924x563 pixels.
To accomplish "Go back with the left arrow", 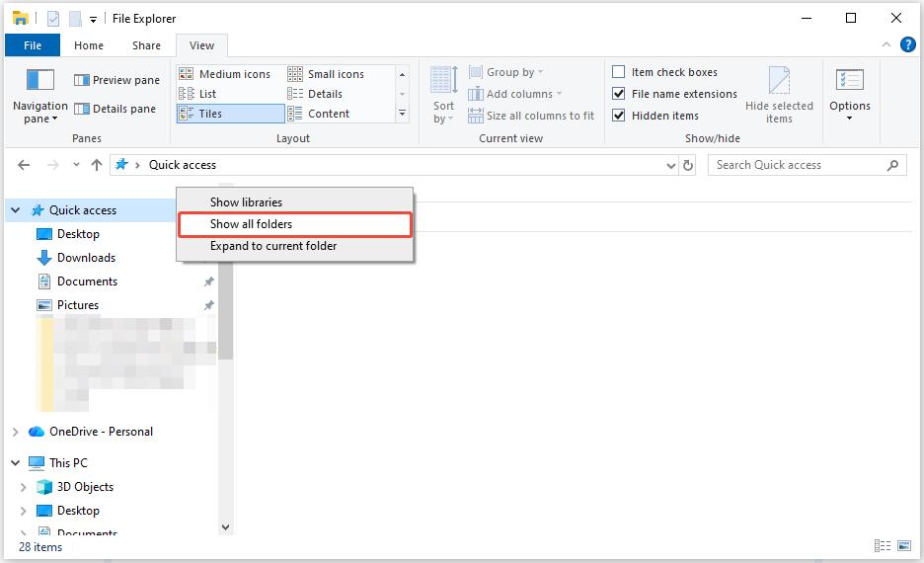I will 24,165.
